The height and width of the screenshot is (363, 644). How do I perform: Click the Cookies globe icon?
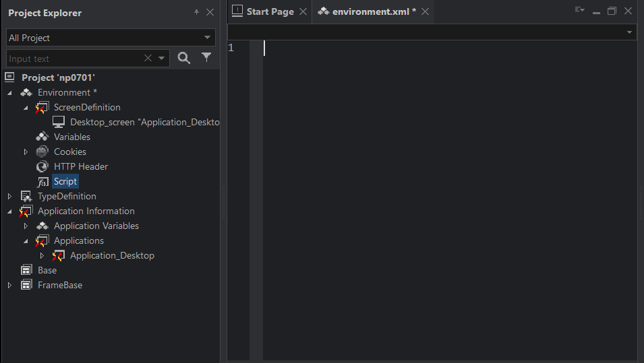click(x=42, y=152)
